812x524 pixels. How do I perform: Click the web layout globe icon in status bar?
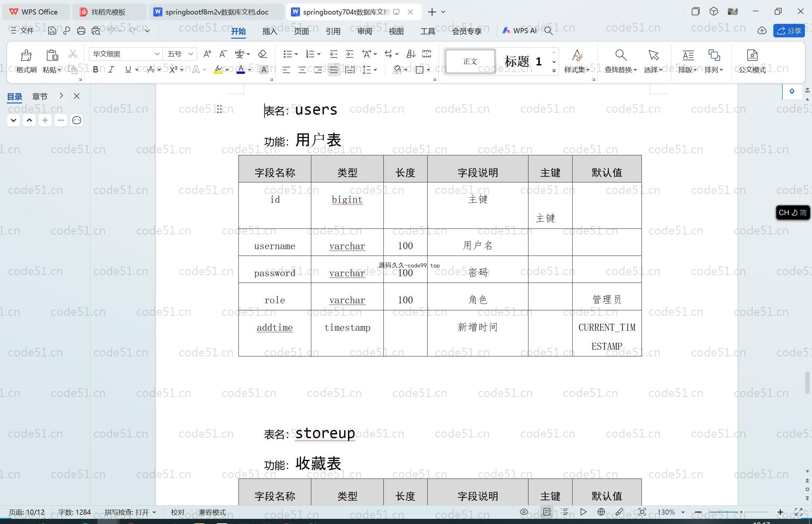pyautogui.click(x=601, y=512)
